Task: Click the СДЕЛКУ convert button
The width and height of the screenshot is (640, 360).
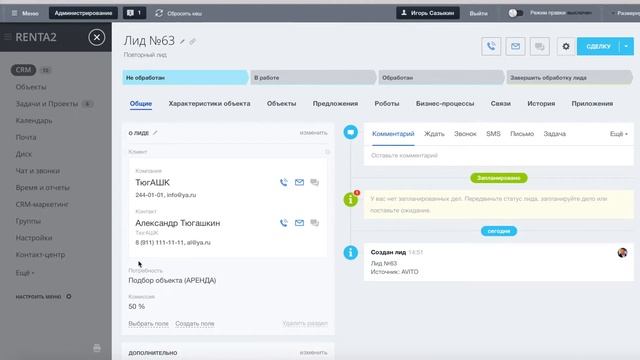Action: pos(598,47)
